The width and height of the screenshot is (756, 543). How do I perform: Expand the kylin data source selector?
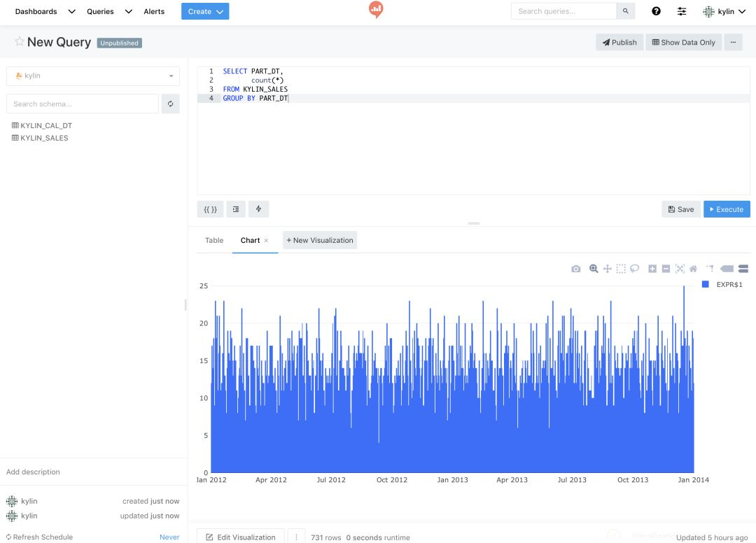click(93, 76)
